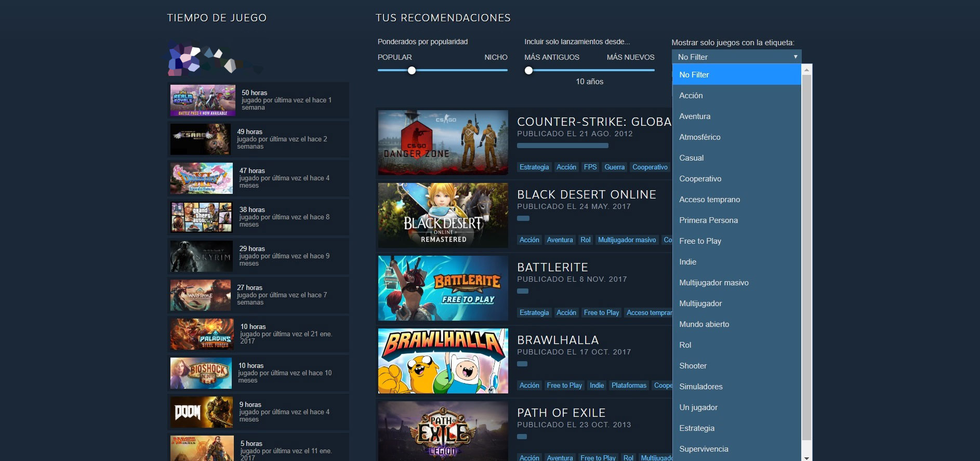Select Acceso temprano in the filter list
The image size is (980, 461).
point(736,199)
